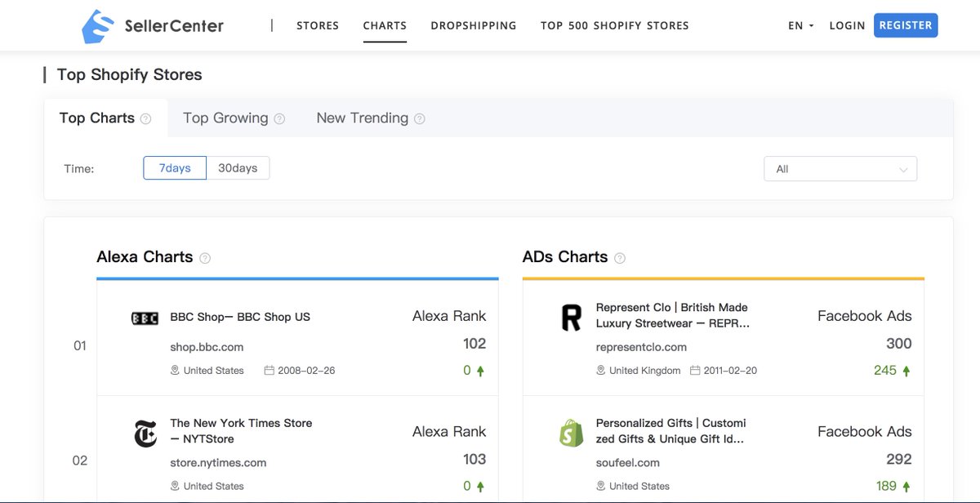Switch to the New Trending tab

coord(371,118)
